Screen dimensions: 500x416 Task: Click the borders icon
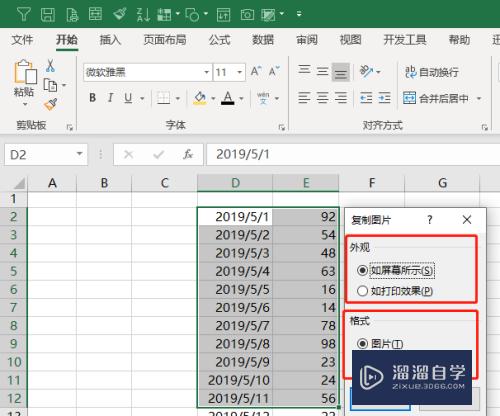tap(163, 98)
